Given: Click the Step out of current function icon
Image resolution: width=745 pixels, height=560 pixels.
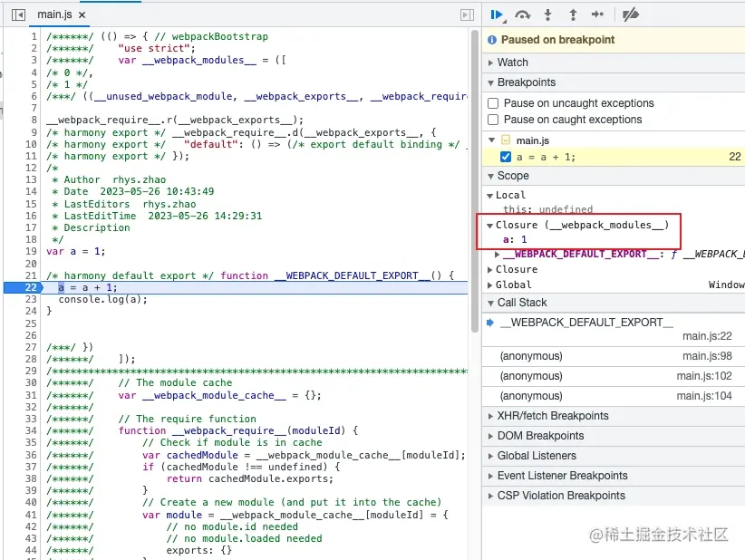Looking at the screenshot, I should 573,14.
